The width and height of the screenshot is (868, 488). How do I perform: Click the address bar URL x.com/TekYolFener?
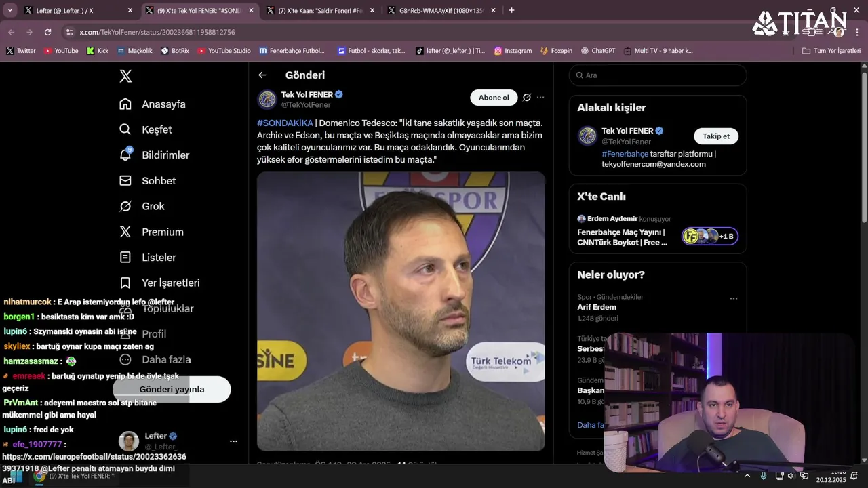[x=157, y=32]
